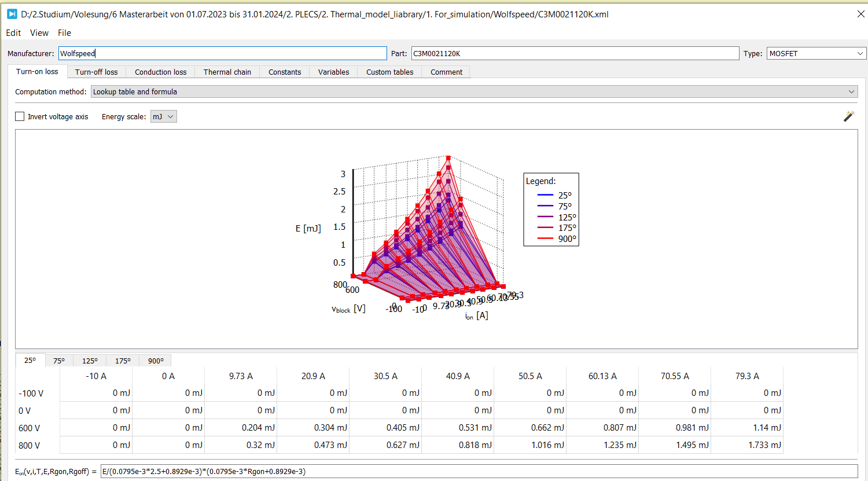Click the Eon formula input field
The image size is (868, 481).
click(x=479, y=471)
